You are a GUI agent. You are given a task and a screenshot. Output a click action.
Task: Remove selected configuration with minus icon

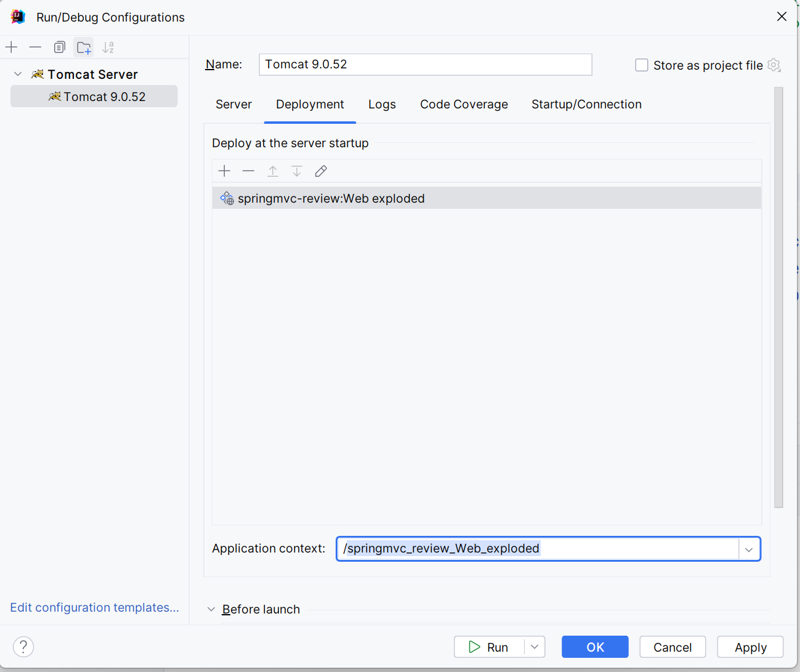(x=36, y=47)
